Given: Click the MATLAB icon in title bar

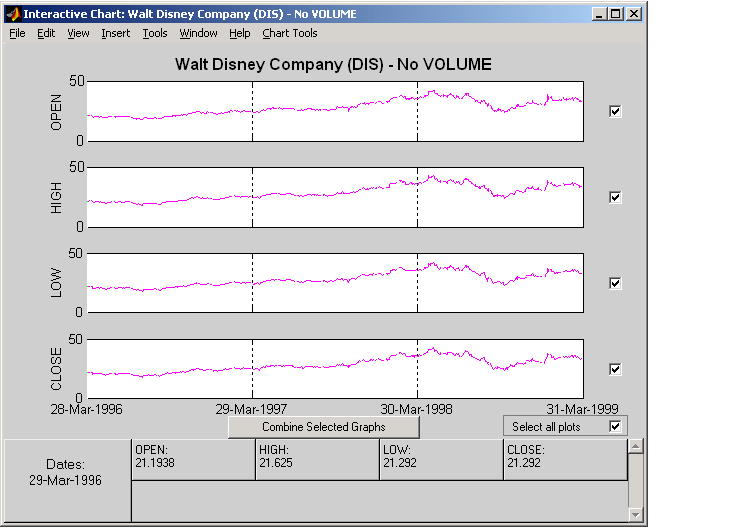Looking at the screenshot, I should click(x=12, y=15).
